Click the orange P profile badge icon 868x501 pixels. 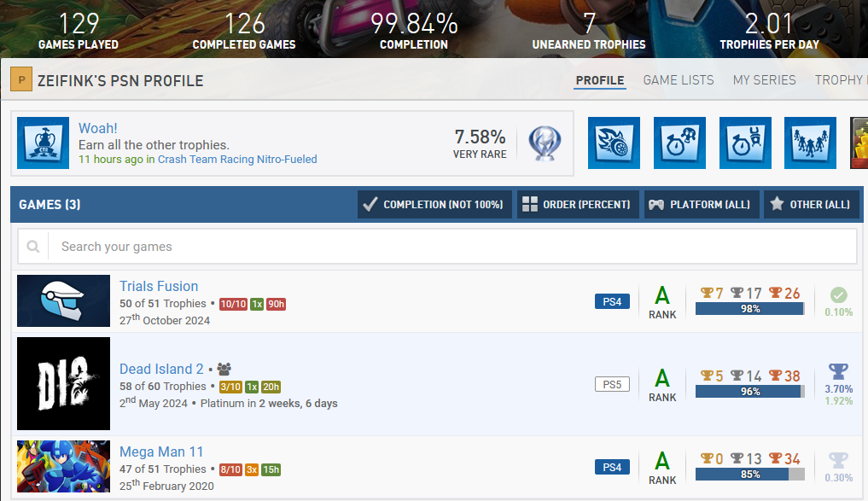21,79
